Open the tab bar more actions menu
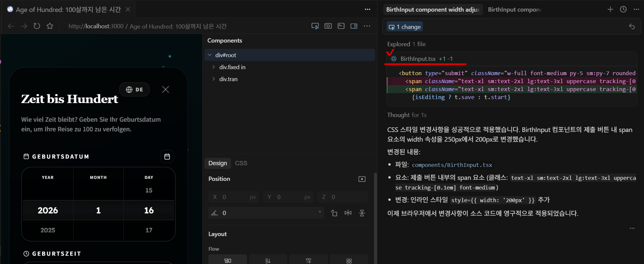644x264 pixels. (367, 9)
